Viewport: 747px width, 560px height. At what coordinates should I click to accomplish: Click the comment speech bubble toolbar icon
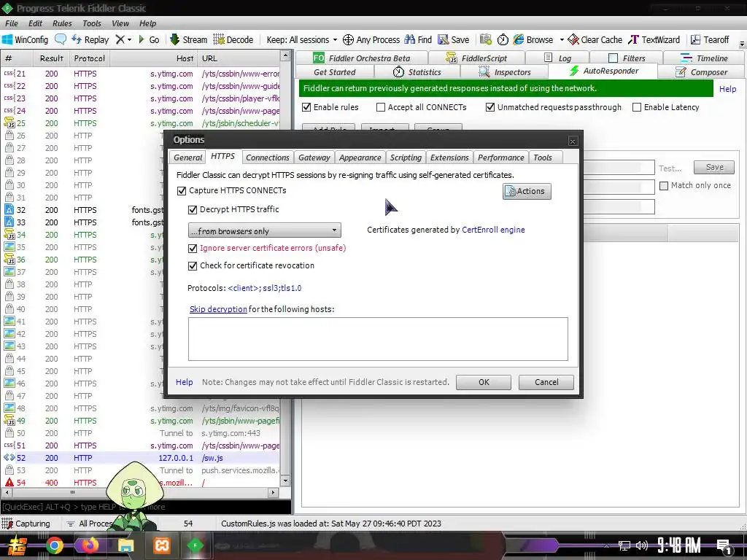[61, 39]
